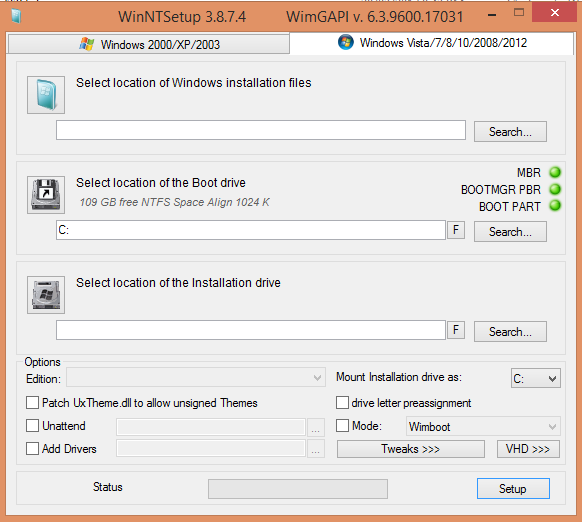Open the Mount Installation drive letter dropdown

coord(536,378)
